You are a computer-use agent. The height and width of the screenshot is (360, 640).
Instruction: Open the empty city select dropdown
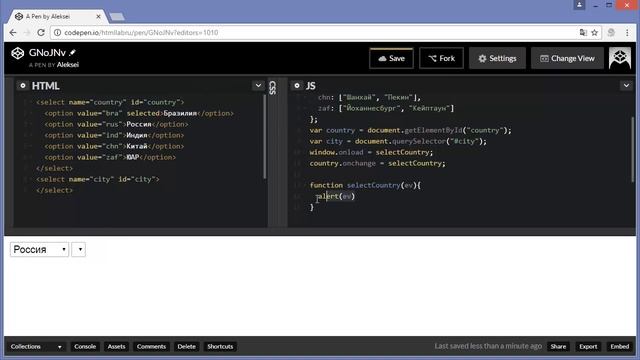click(x=78, y=249)
